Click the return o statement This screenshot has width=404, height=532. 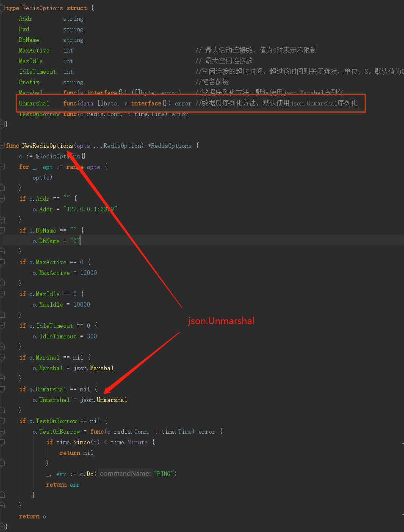[x=31, y=516]
